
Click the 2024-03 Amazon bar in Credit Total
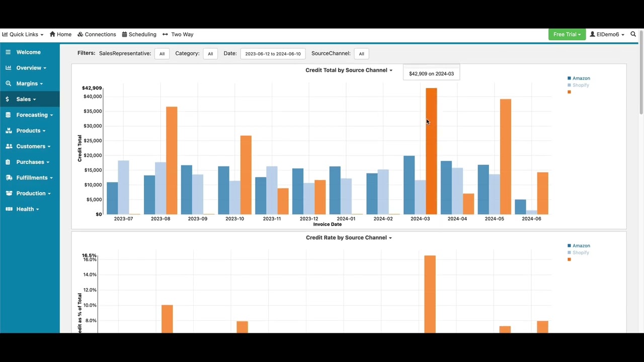[409, 185]
